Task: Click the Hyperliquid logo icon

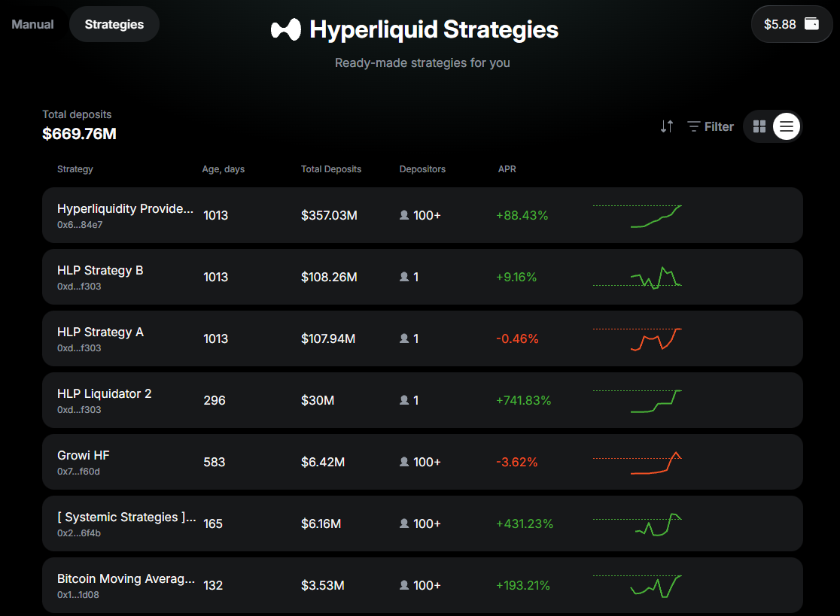Action: (286, 30)
